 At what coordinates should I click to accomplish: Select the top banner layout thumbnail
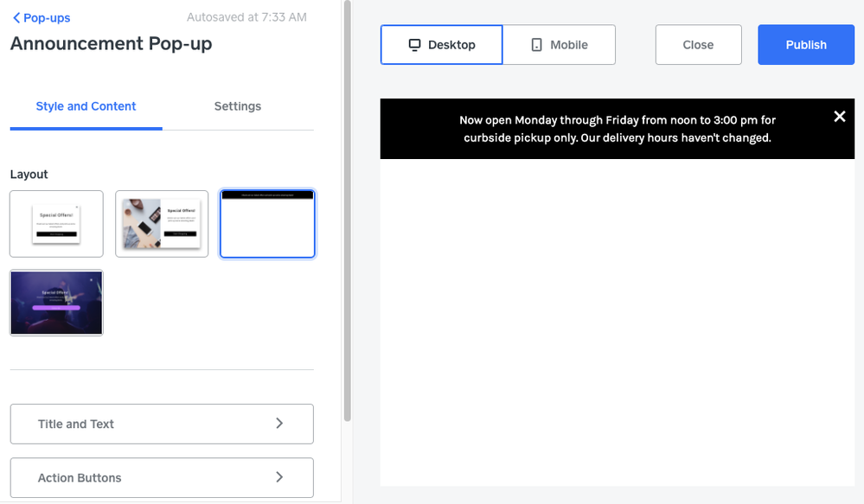click(x=267, y=224)
